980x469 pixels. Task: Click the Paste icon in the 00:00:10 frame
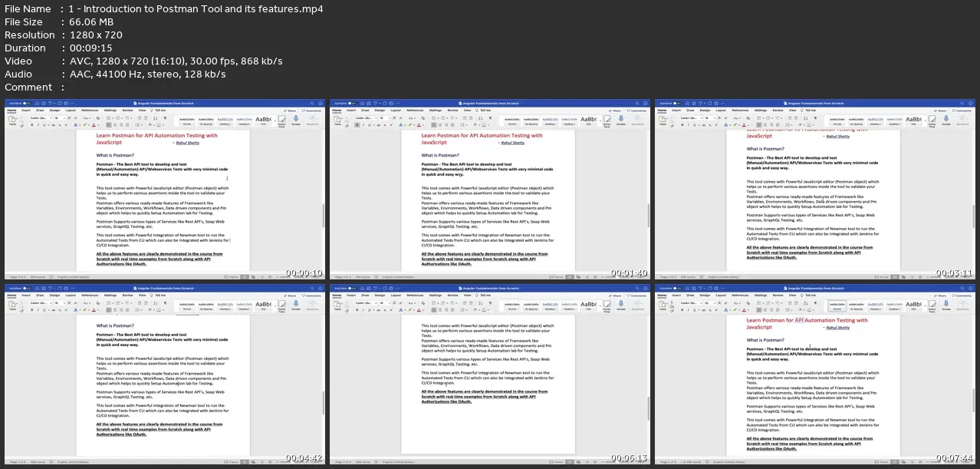tap(12, 120)
